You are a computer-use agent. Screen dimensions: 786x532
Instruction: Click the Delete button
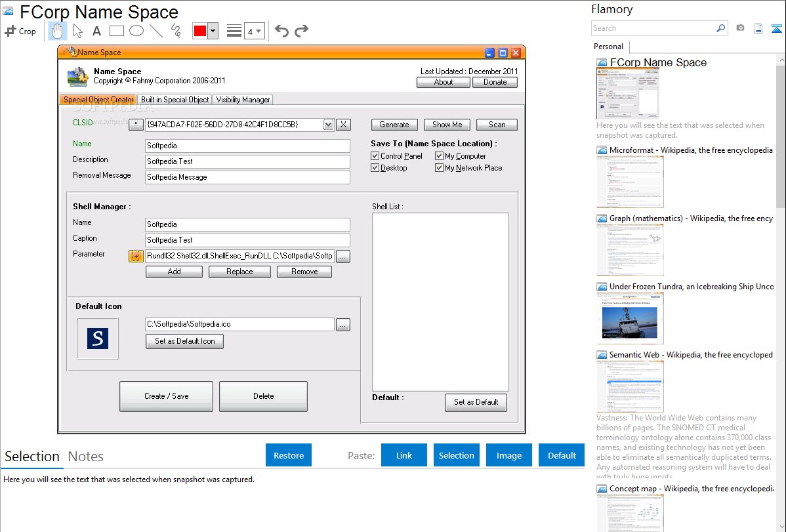pos(263,396)
